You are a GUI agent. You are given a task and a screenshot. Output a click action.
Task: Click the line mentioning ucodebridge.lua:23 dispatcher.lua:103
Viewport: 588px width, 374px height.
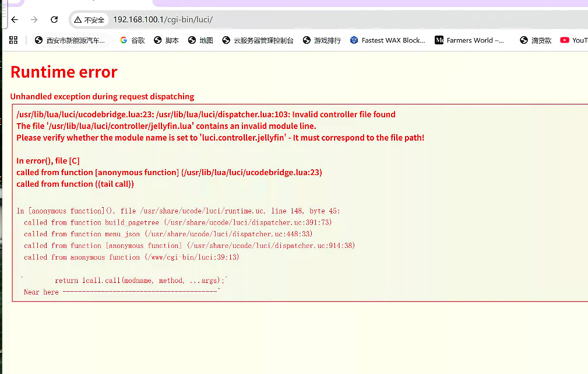pos(206,114)
